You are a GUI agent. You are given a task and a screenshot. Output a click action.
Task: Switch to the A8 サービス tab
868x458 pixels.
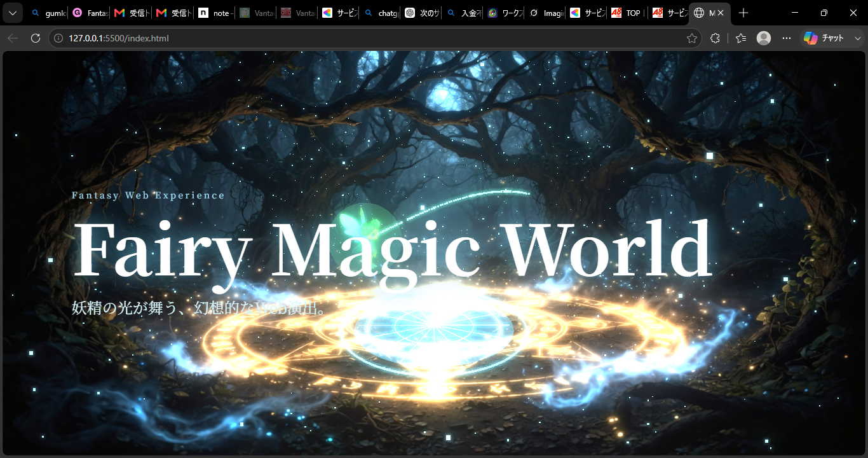[670, 13]
